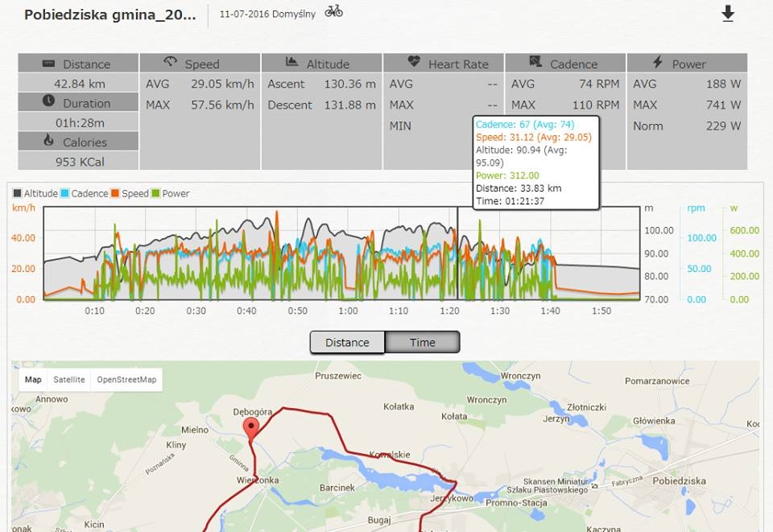
Task: Click the Power lightning bolt icon
Action: 658,62
